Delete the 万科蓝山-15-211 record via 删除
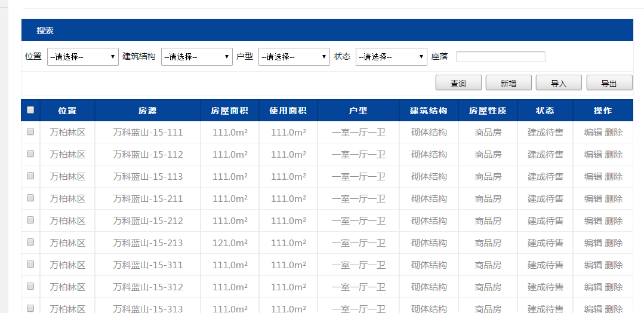The image size is (644, 313). click(614, 199)
